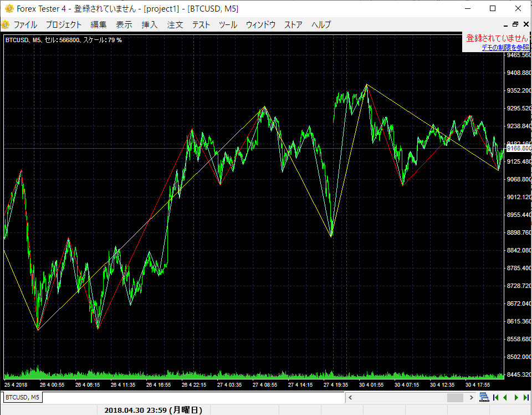Image resolution: width=532 pixels, height=415 pixels.
Task: Open the 挿入 menu
Action: coord(150,25)
